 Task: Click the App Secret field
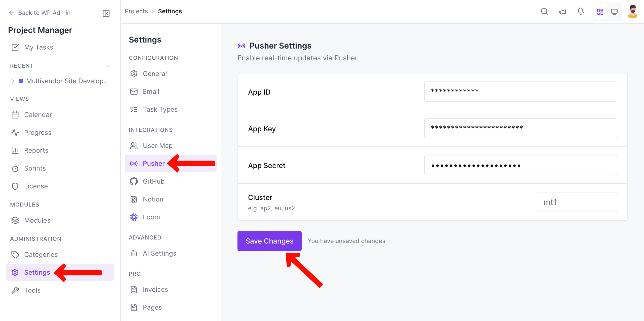click(520, 165)
